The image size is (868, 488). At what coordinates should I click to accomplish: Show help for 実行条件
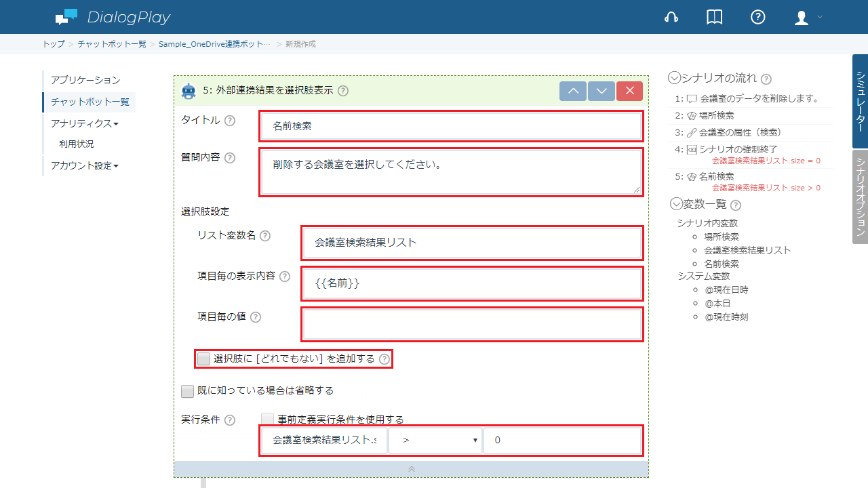pos(230,420)
